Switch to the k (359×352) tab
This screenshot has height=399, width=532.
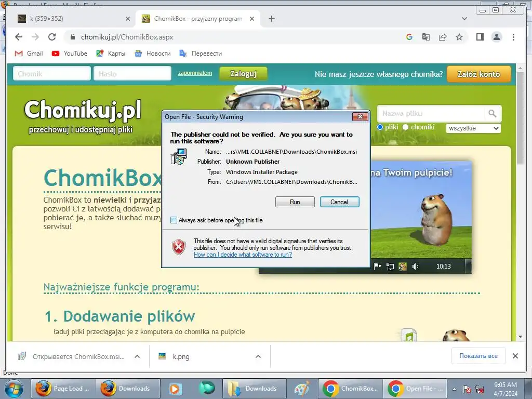(71, 19)
